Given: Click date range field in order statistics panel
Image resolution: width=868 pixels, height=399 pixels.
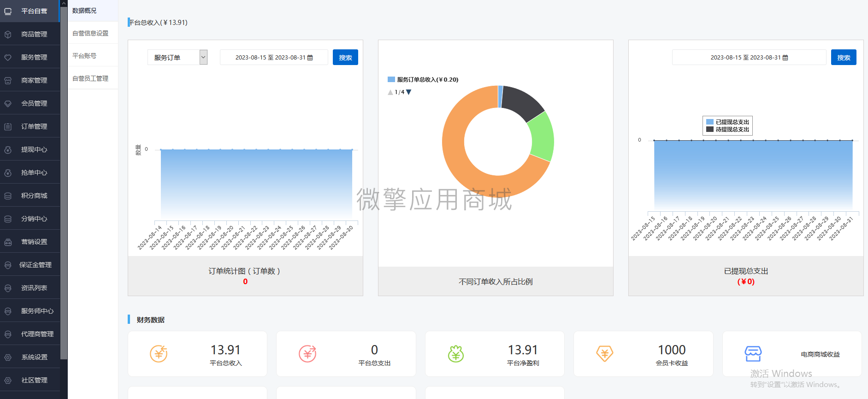Looking at the screenshot, I should tap(274, 57).
